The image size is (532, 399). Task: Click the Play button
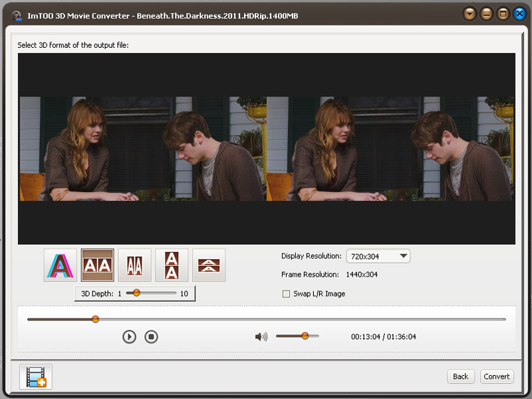coord(129,336)
